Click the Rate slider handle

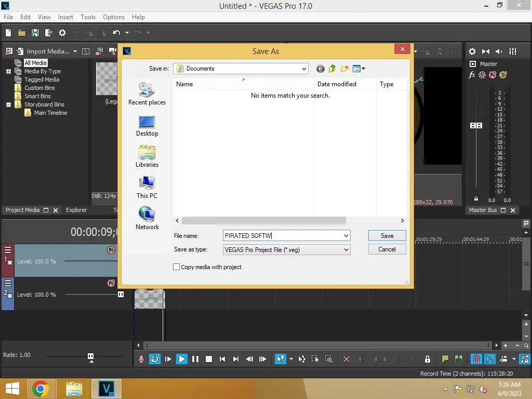tap(90, 356)
